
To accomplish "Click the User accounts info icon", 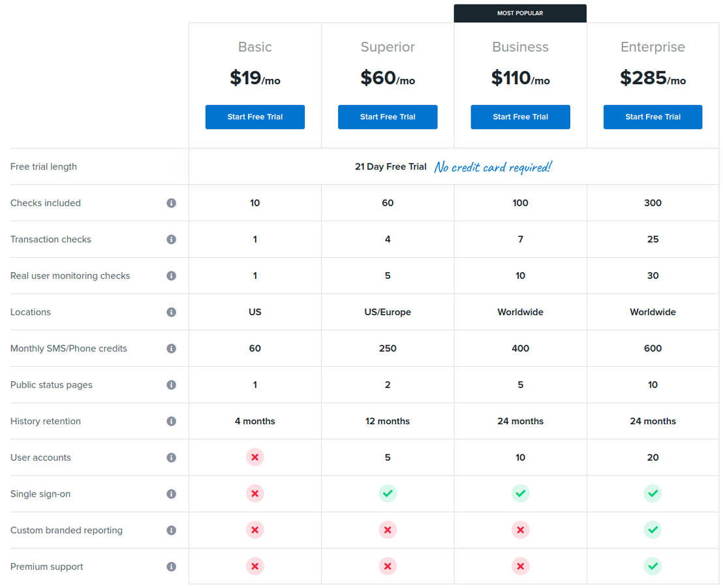I will click(x=171, y=457).
